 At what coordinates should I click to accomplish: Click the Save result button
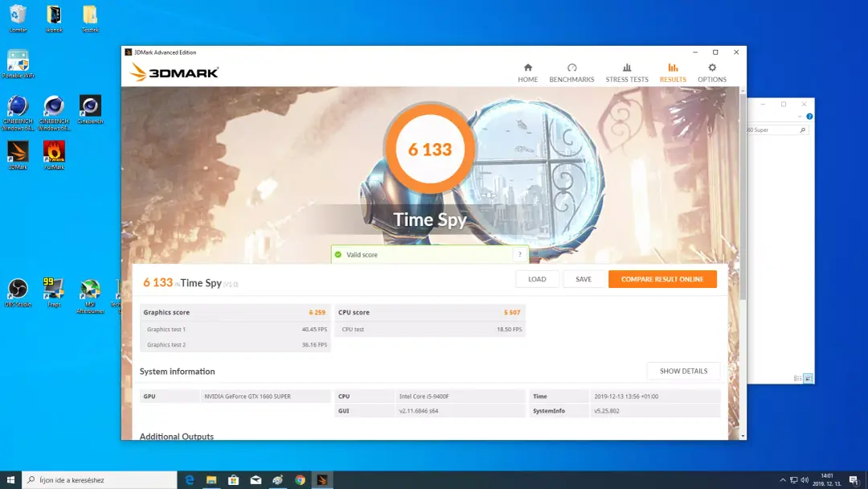(x=583, y=279)
